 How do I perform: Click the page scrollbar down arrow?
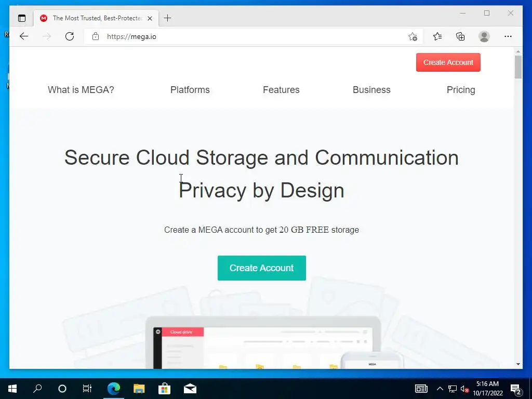tap(518, 364)
